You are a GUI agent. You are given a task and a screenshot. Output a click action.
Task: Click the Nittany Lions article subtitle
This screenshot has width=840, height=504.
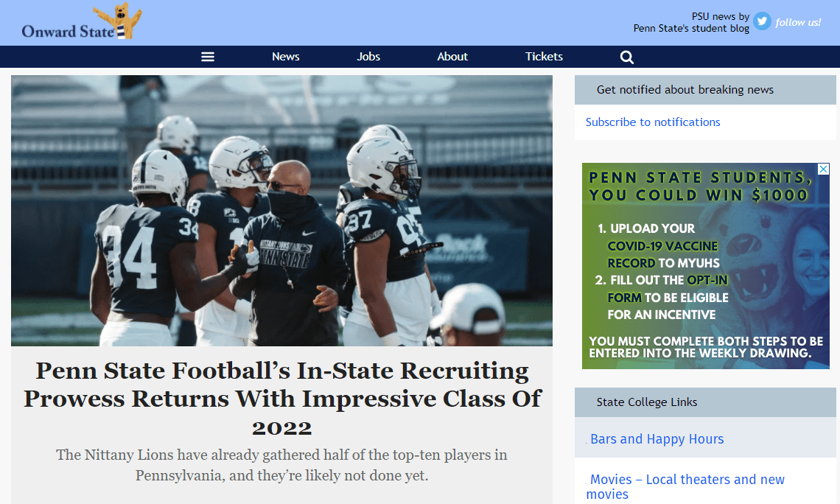click(x=281, y=465)
